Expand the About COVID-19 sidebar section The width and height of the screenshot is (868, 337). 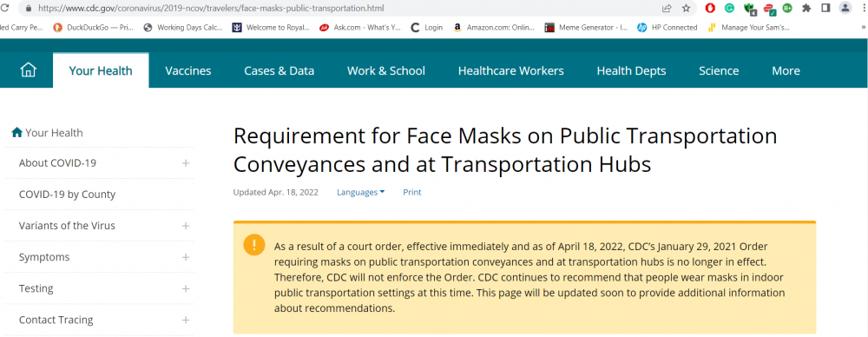tap(186, 163)
